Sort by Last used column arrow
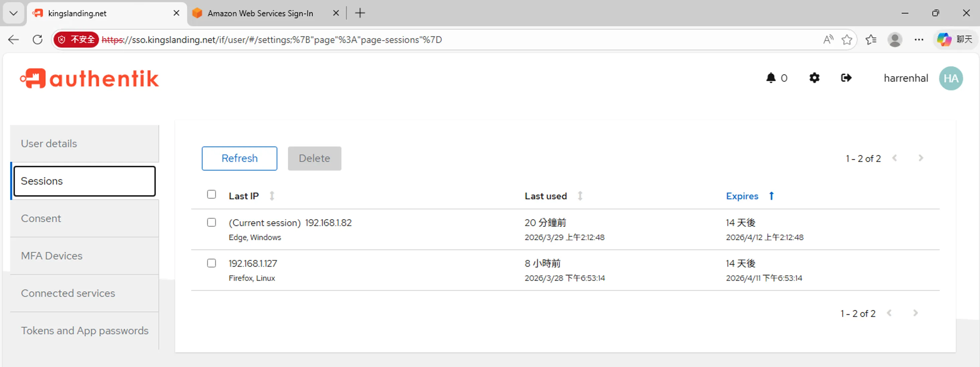980x367 pixels. click(x=580, y=196)
